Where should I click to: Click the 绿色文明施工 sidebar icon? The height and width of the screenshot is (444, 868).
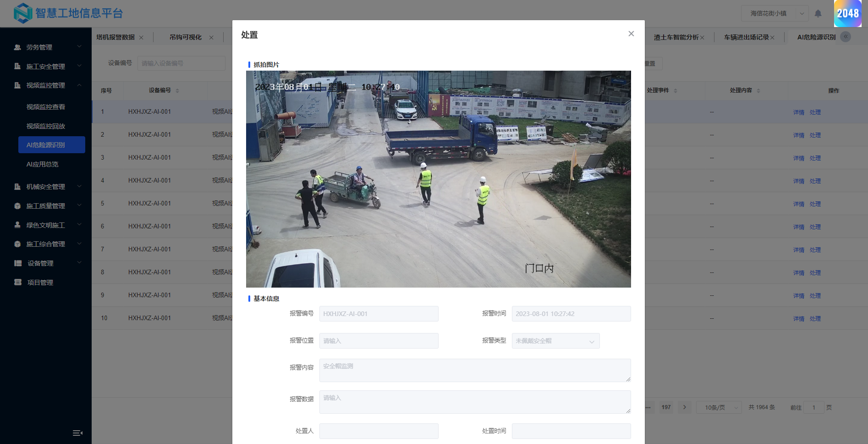[x=17, y=225]
